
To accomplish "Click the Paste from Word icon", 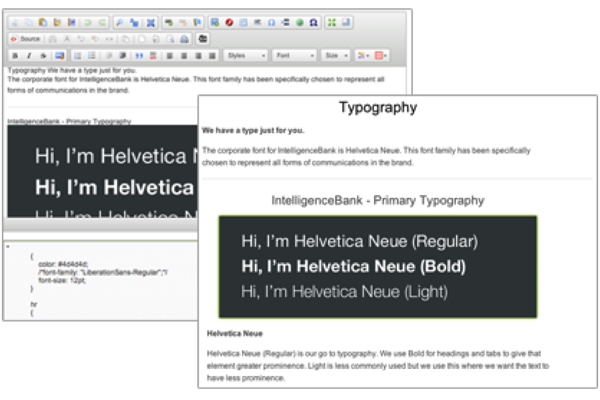I will point(71,23).
